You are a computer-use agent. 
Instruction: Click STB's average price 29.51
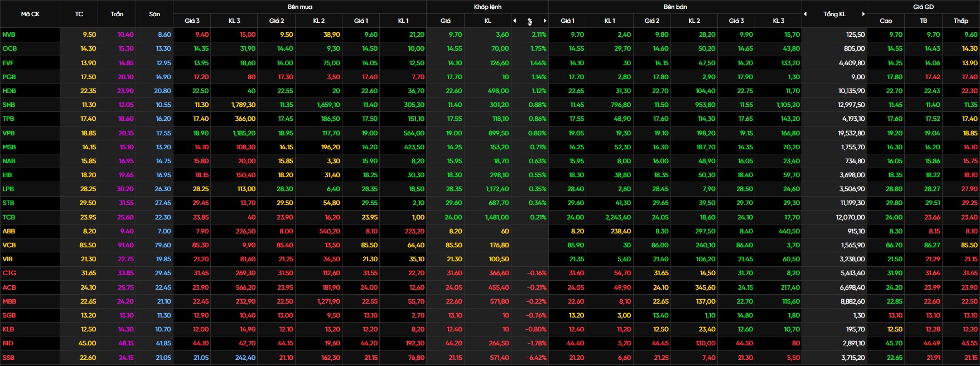coord(933,203)
